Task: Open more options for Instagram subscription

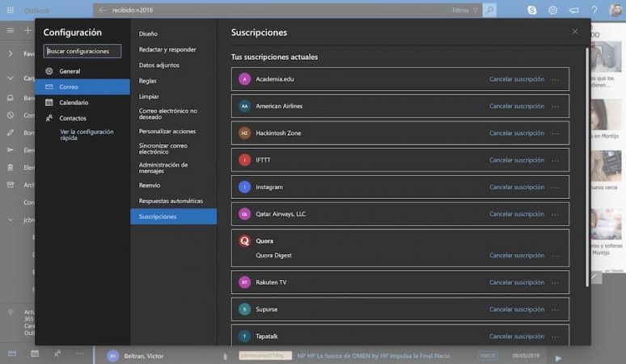Action: [x=555, y=188]
